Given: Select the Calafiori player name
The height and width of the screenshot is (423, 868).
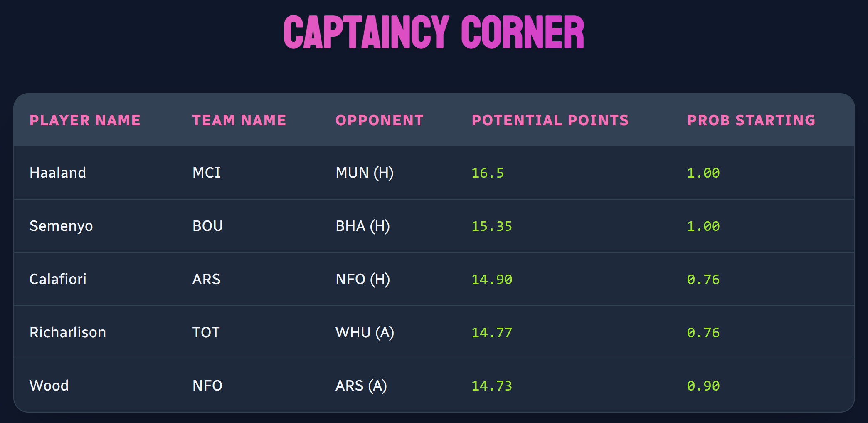Looking at the screenshot, I should [58, 279].
